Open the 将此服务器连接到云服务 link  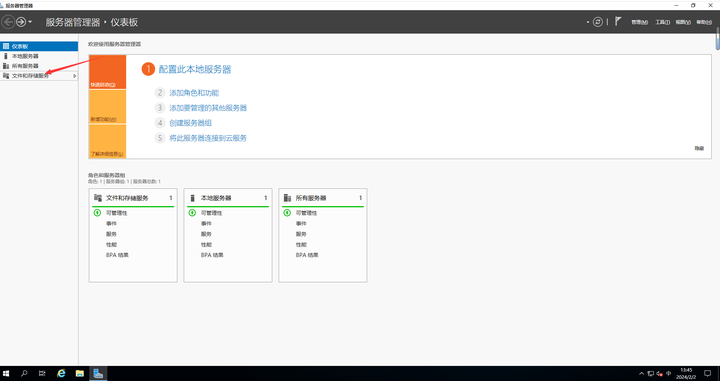(208, 138)
